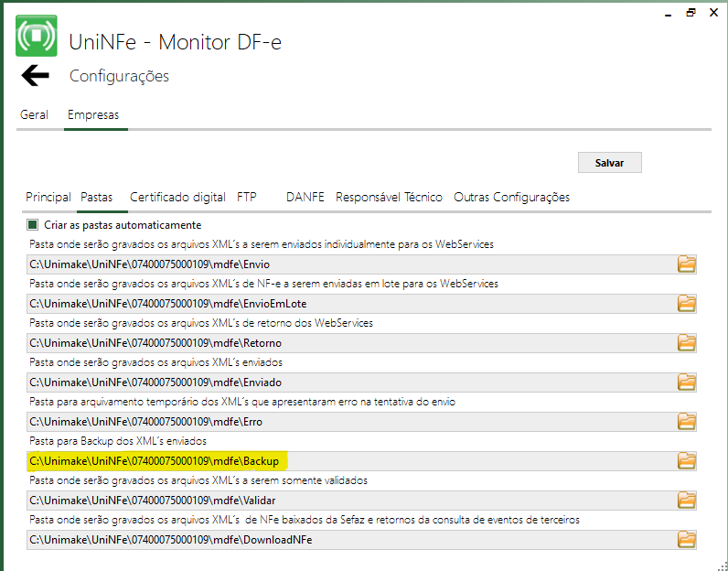
Task: Click the green UniNFe application logo
Action: 37,36
